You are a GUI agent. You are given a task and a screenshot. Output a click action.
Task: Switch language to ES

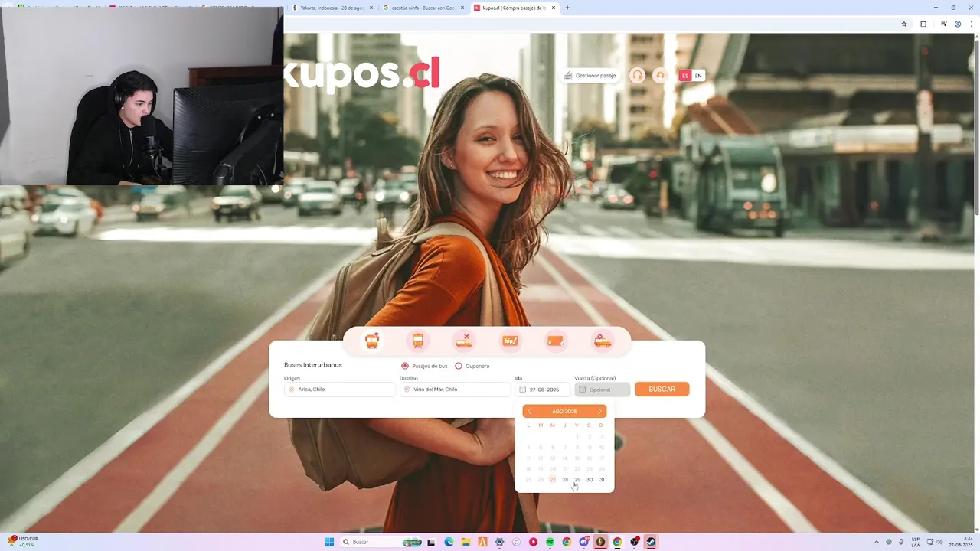[x=685, y=76]
